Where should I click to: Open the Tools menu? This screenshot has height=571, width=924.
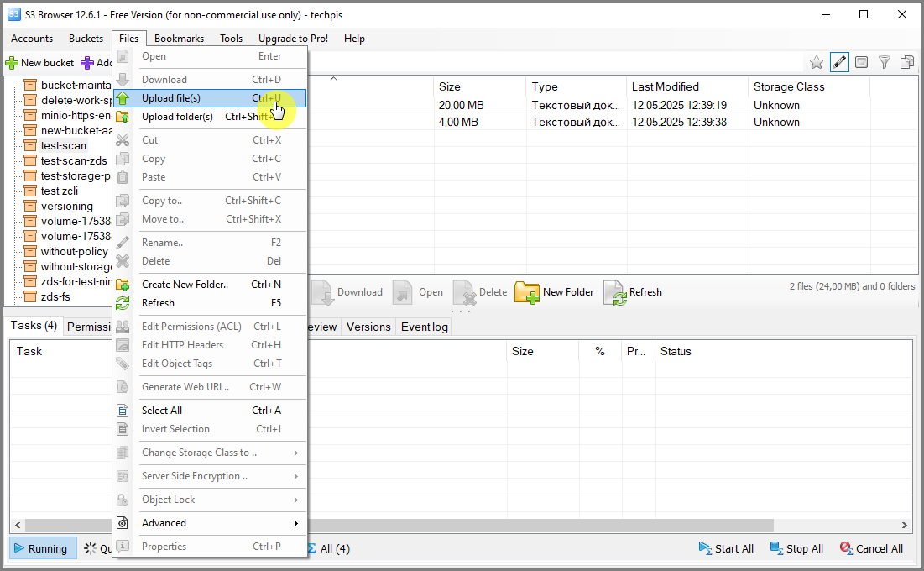click(231, 39)
